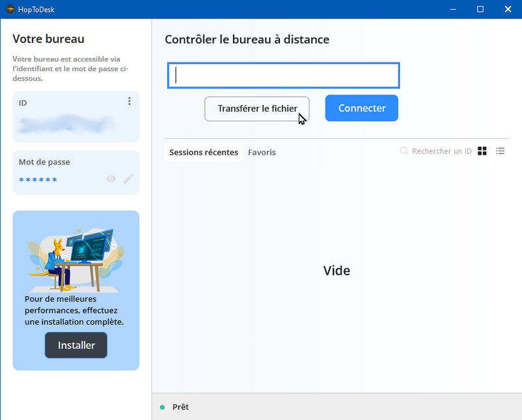Open the three-dot menu beside ID
522x420 pixels.
(x=129, y=101)
